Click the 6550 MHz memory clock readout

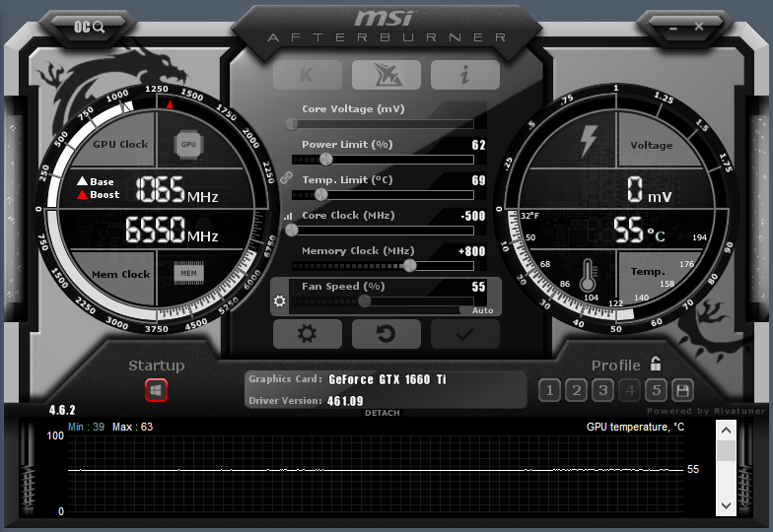point(172,231)
